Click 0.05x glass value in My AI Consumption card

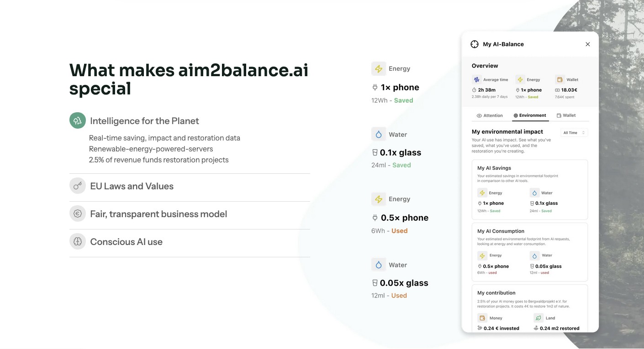tap(549, 266)
